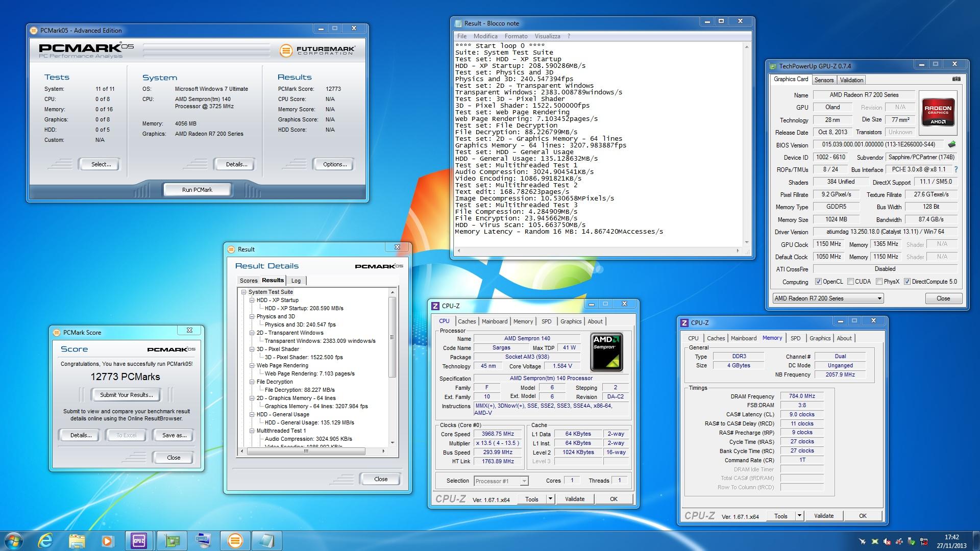Click the PCMark Score dialog title icon
This screenshot has height=551, width=980.
(57, 332)
